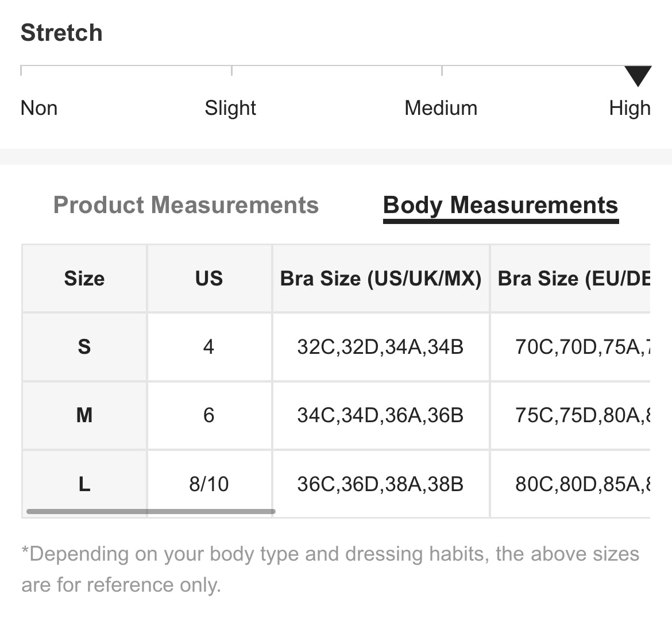The width and height of the screenshot is (672, 629).
Task: Click the High stretch triangle marker
Action: coord(638,76)
